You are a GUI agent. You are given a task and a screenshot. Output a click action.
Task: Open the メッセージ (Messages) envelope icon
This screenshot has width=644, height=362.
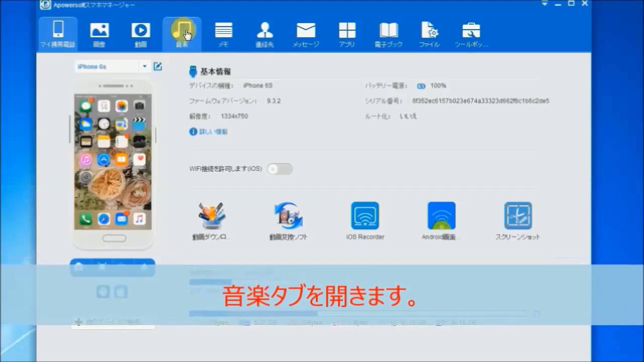coord(306,31)
